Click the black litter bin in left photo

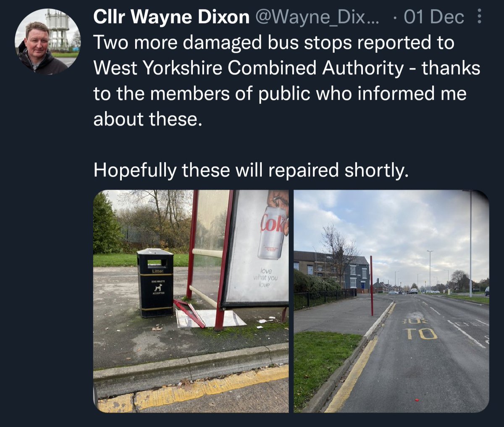(155, 283)
